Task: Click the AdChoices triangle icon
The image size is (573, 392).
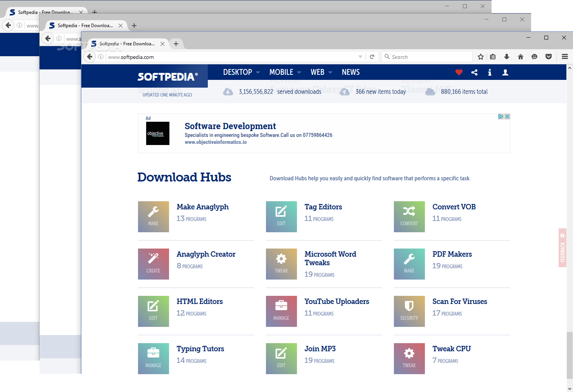Action: point(501,116)
